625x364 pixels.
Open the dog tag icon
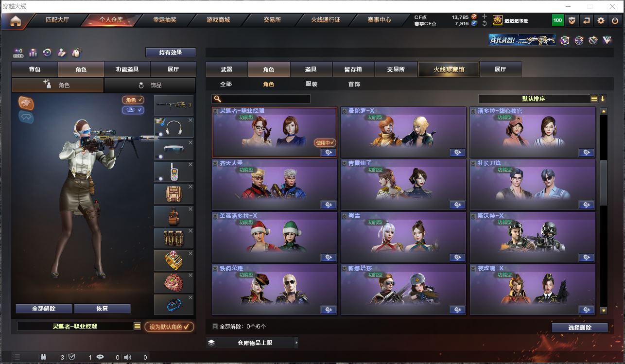pyautogui.click(x=76, y=52)
